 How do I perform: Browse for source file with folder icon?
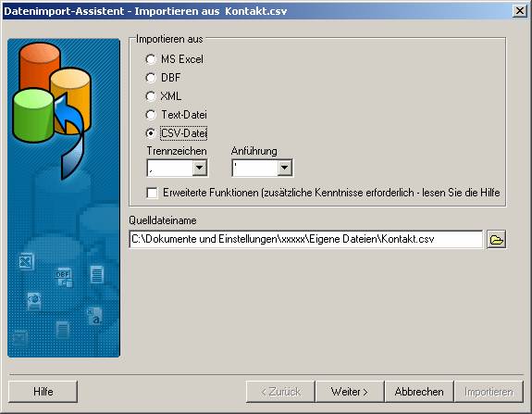[x=496, y=240]
